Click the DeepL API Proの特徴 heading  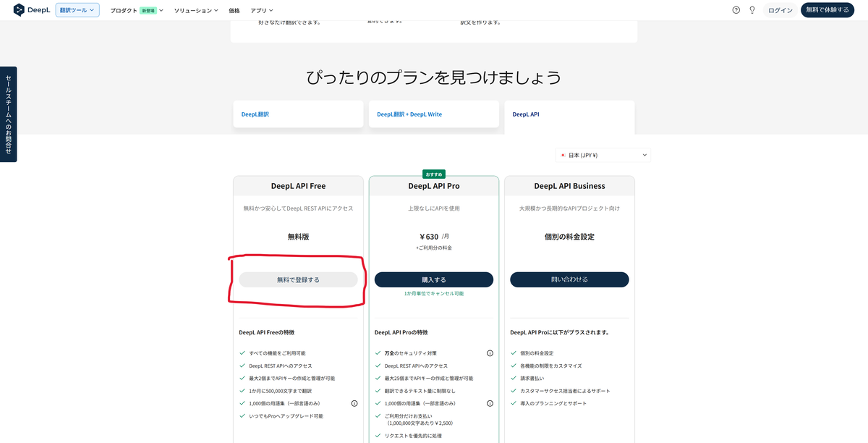coord(401,332)
